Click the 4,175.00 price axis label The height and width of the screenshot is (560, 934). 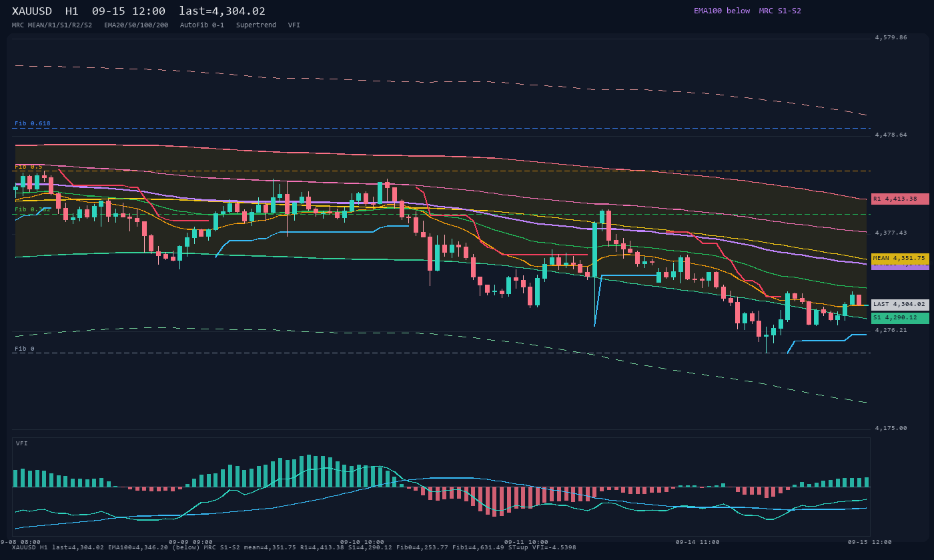[891, 428]
